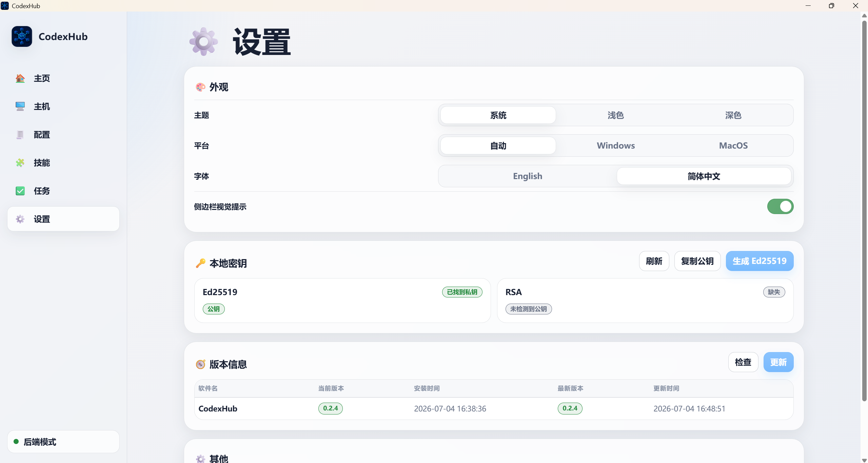Restore down the CodexHub window
Viewport: 868px width, 463px height.
[831, 6]
